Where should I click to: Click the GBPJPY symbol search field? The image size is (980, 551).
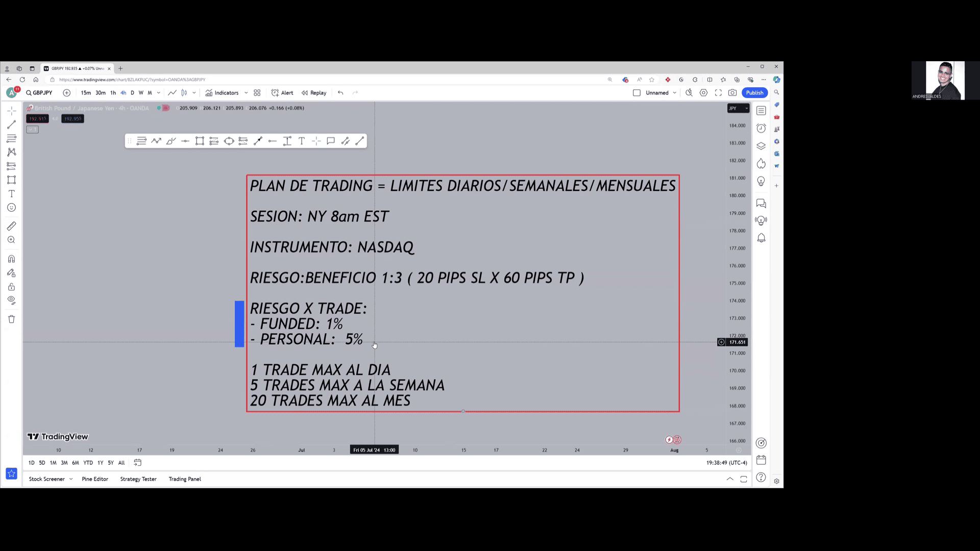pyautogui.click(x=40, y=93)
